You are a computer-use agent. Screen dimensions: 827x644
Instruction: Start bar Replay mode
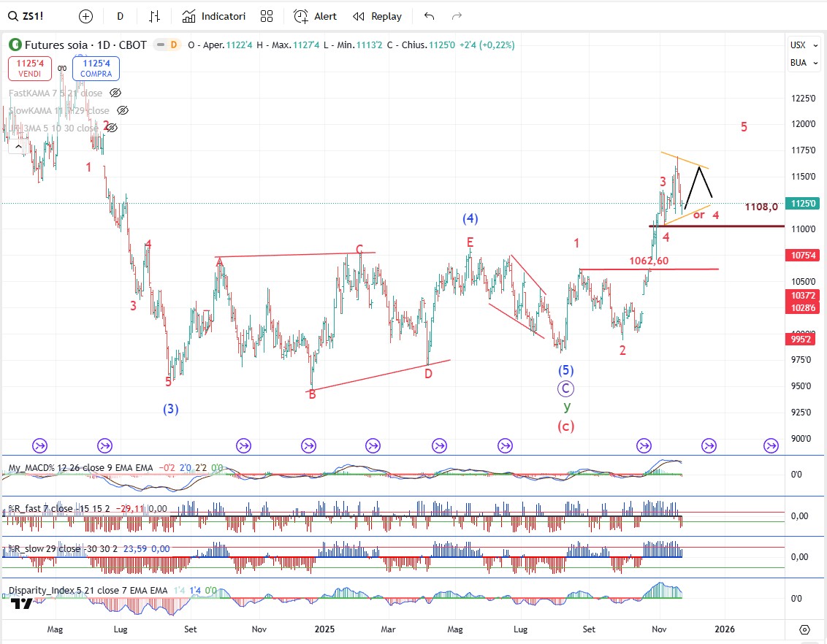(x=377, y=16)
